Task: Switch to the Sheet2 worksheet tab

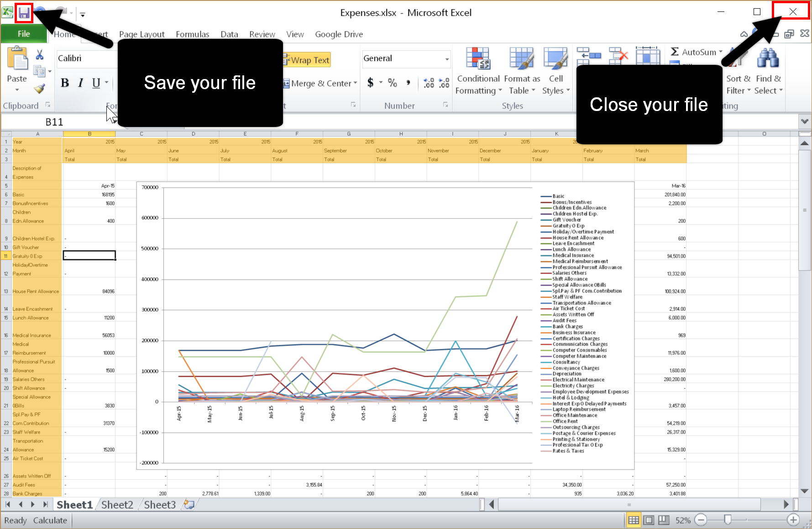Action: [117, 505]
